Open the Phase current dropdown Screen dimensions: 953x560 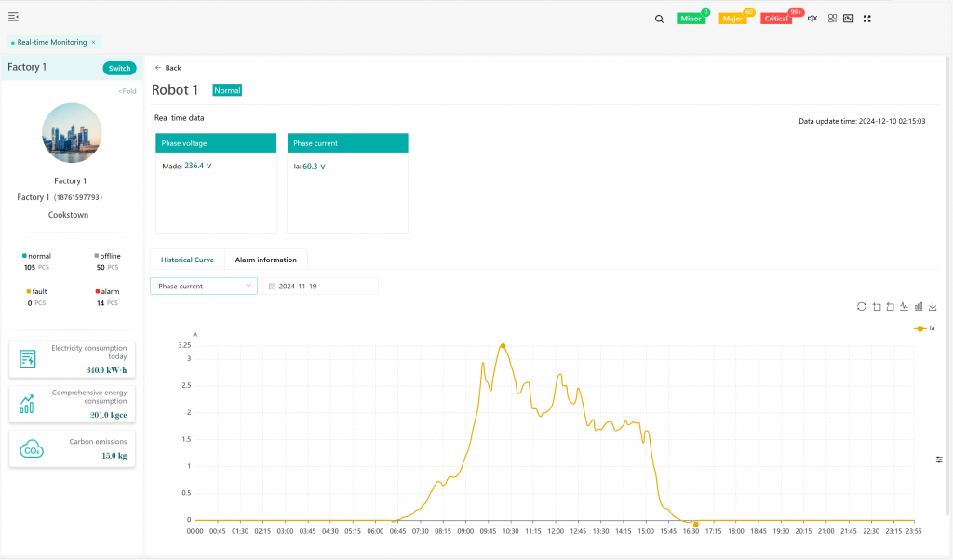203,287
